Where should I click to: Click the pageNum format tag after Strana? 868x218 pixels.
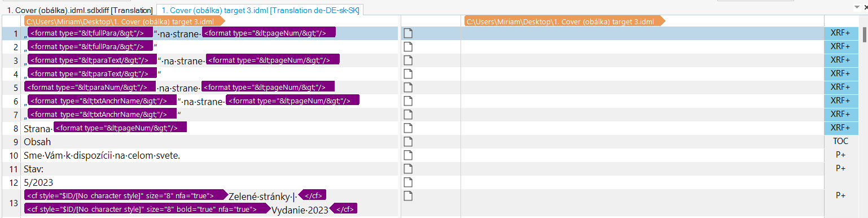tap(120, 127)
